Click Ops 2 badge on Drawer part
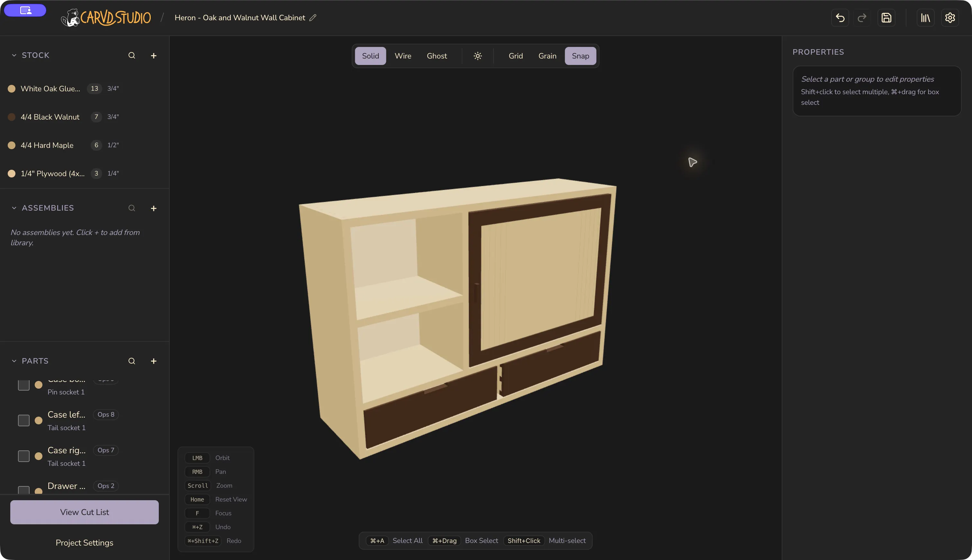The height and width of the screenshot is (560, 972). 106,486
